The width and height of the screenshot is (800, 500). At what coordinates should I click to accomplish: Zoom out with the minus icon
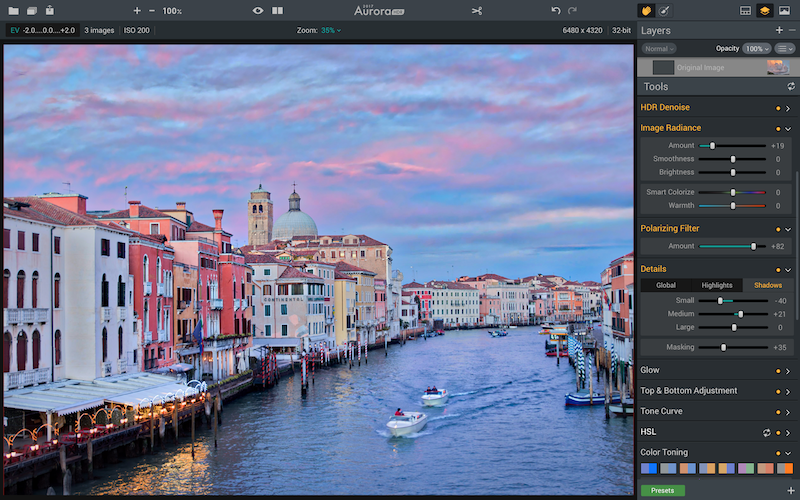[x=152, y=11]
